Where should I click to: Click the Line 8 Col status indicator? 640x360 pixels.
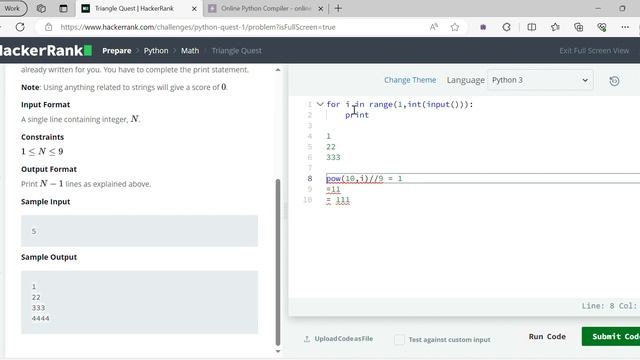(x=610, y=306)
